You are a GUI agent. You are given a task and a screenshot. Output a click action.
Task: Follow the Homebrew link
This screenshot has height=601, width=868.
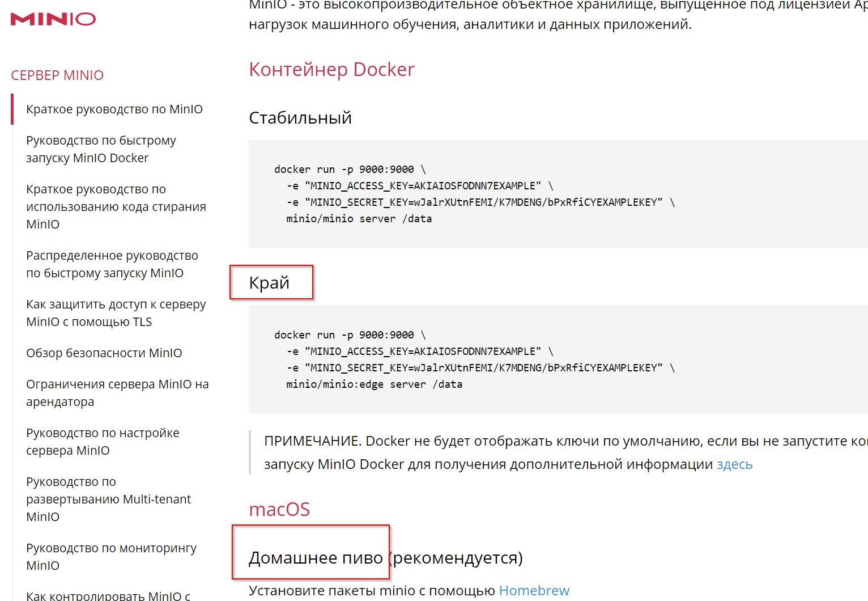[534, 591]
